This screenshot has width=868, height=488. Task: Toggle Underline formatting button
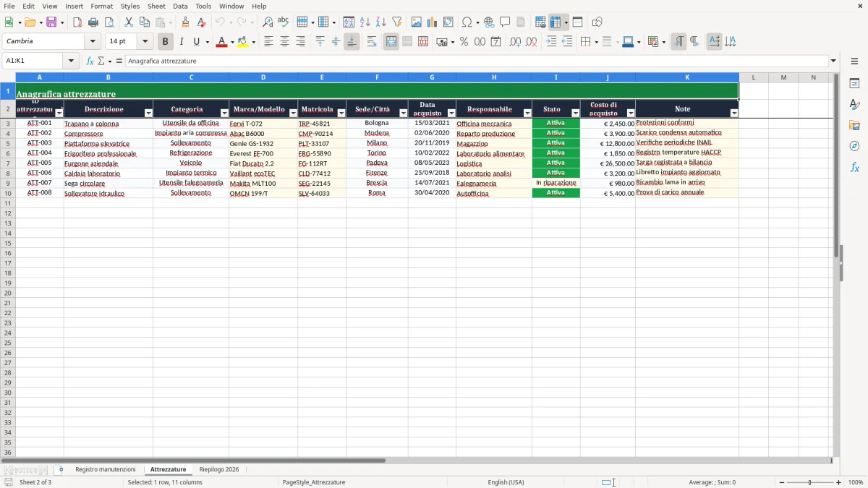coord(196,42)
